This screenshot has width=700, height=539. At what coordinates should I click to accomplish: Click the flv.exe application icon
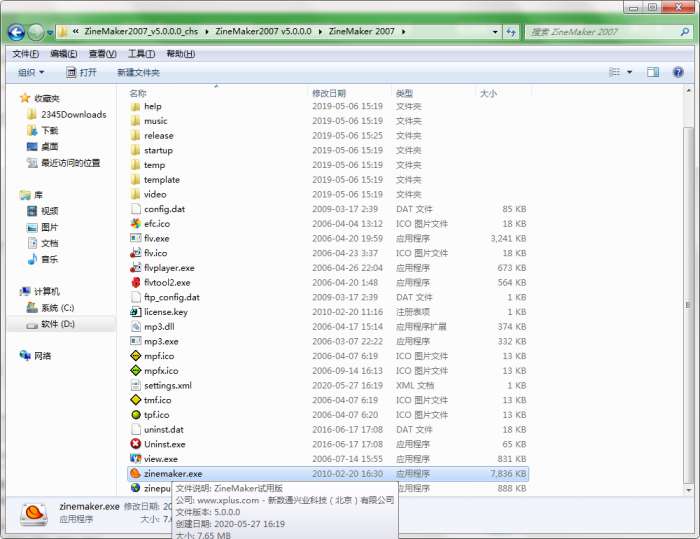coord(136,238)
